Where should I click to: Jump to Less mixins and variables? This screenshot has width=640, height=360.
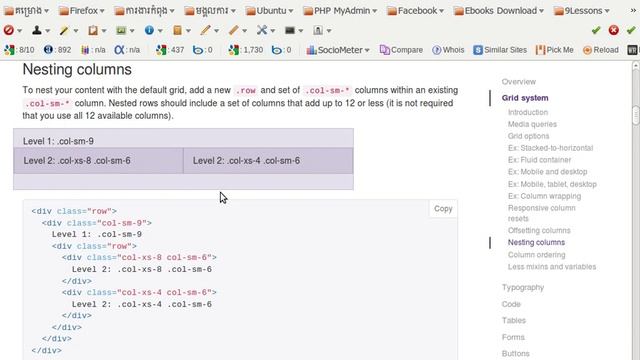point(552,267)
